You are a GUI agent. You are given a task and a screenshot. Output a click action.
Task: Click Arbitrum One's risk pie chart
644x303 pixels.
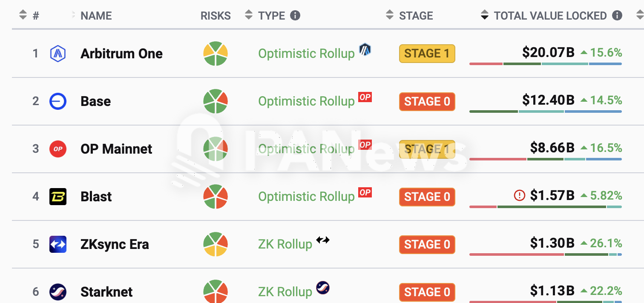click(216, 54)
